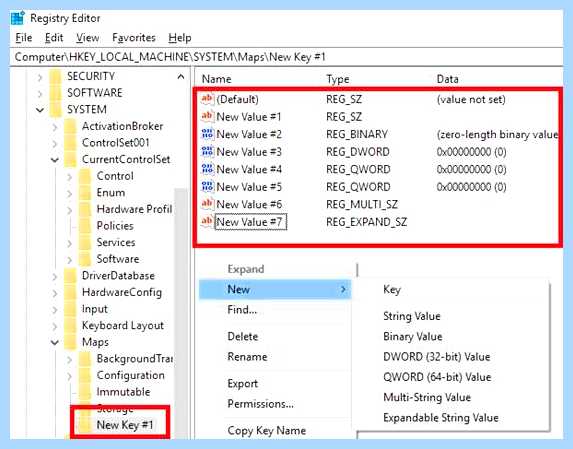The height and width of the screenshot is (449, 573).
Task: Click the binary icon beside New Value #2
Action: (x=207, y=134)
